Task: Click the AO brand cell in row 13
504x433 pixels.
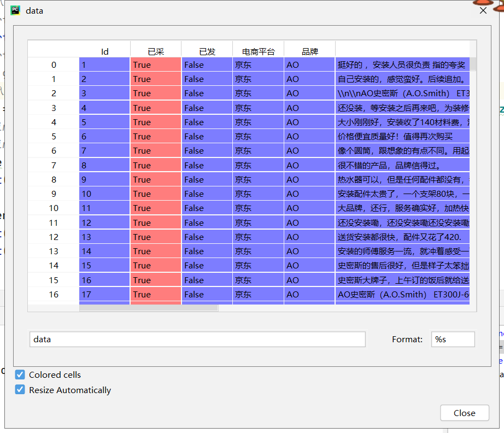Action: pos(309,251)
